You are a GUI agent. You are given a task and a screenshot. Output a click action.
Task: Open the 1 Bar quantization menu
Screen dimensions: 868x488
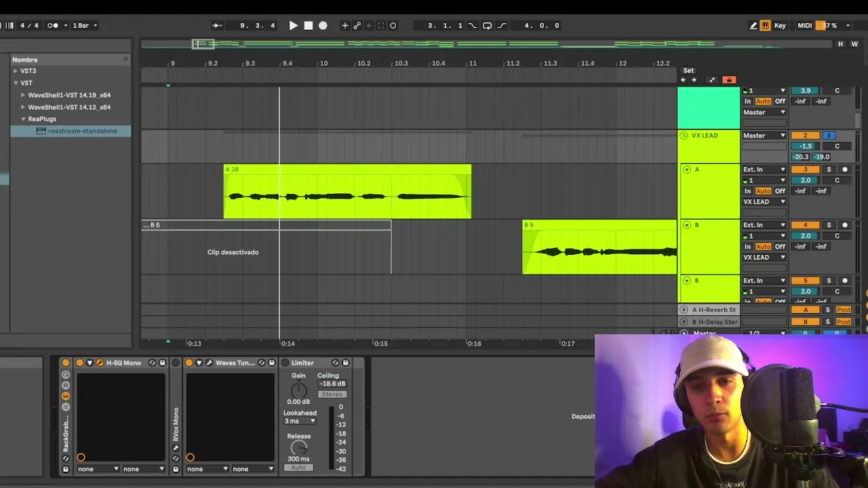pos(85,26)
